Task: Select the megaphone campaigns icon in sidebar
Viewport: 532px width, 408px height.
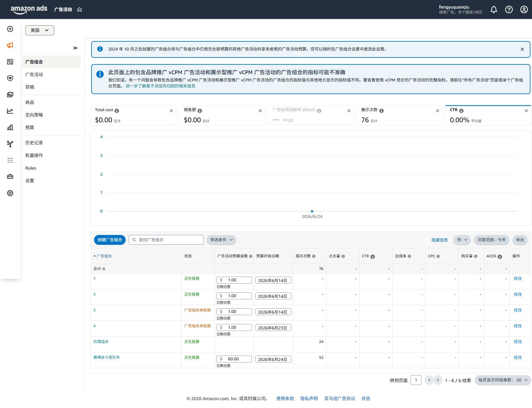Action: [10, 45]
